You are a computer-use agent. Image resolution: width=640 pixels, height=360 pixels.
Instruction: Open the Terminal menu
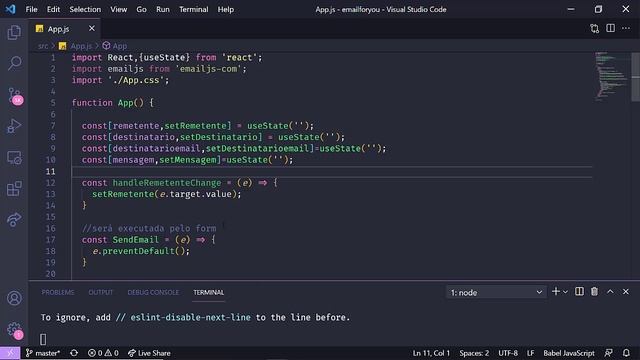(x=193, y=9)
